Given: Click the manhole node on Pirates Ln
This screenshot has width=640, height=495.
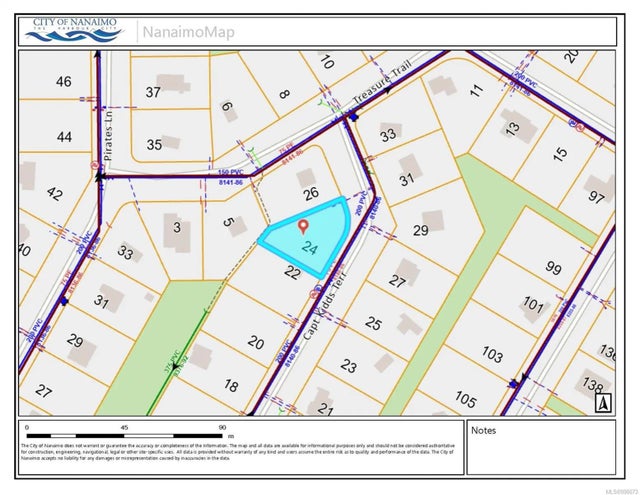Looking at the screenshot, I should point(100,177).
